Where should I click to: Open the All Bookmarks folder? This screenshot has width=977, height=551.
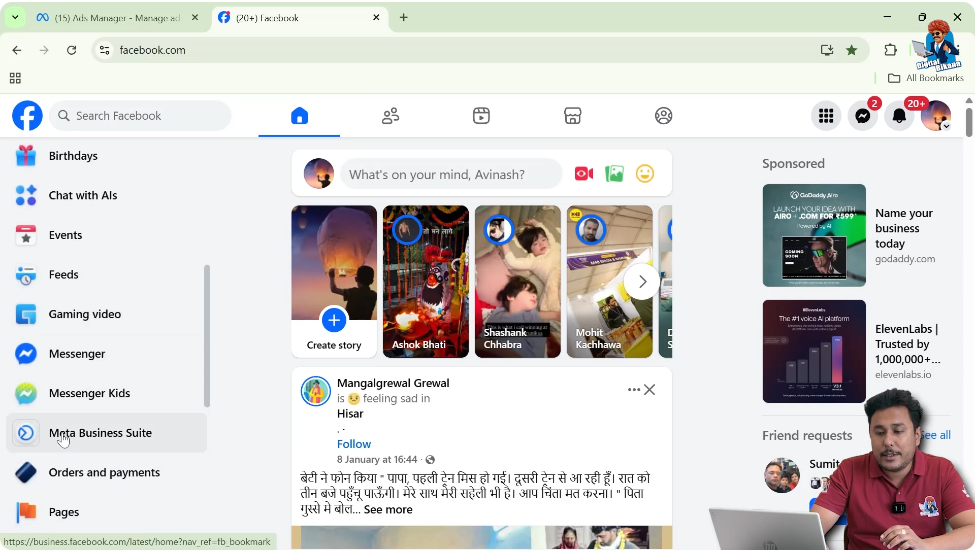[925, 78]
